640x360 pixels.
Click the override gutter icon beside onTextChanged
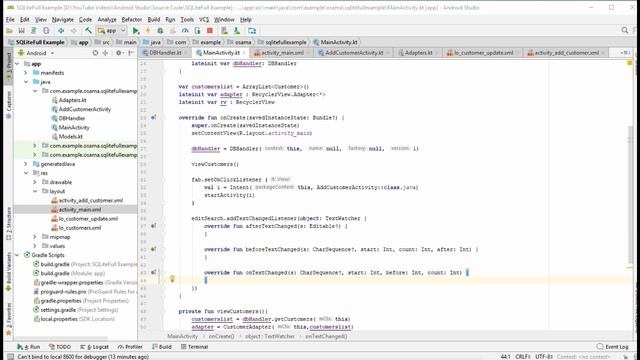pyautogui.click(x=153, y=272)
